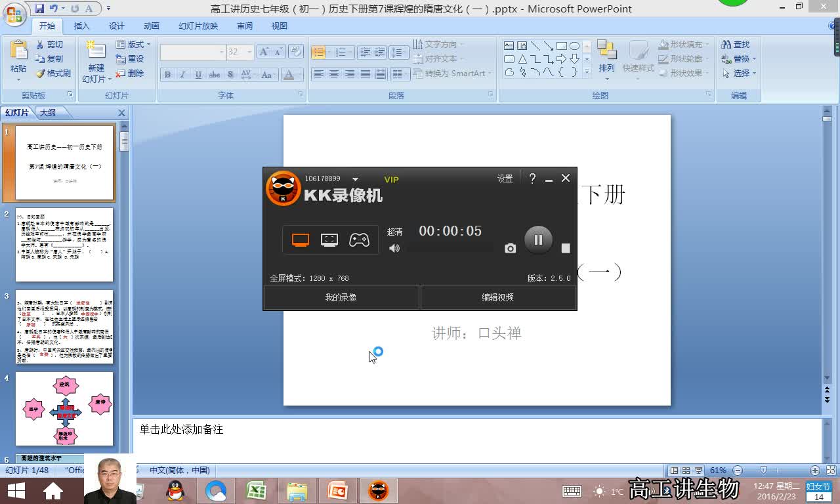Open 设置 in KK recorder
Image resolution: width=840 pixels, height=504 pixels.
pyautogui.click(x=505, y=178)
